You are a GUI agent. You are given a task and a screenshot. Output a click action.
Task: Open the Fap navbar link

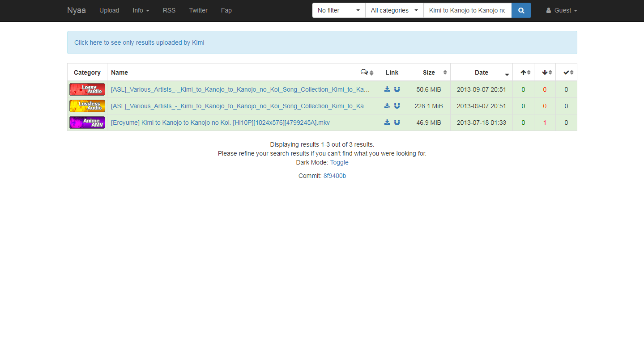226,10
